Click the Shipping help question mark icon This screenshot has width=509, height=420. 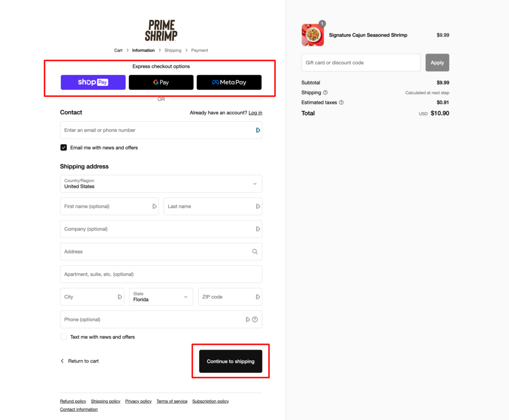coord(325,92)
